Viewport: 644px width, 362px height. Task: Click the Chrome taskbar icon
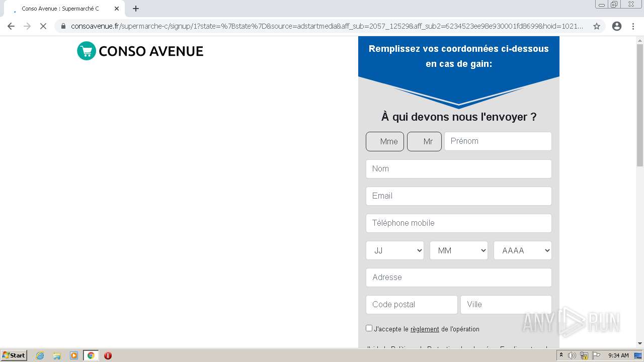tap(91, 355)
